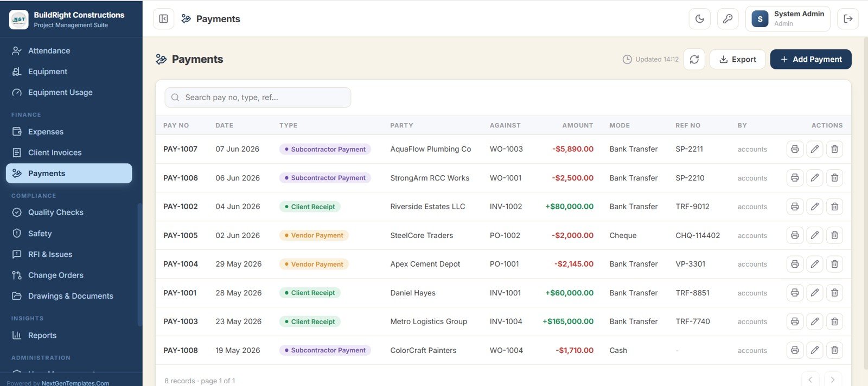This screenshot has height=386, width=868.
Task: Open RFI & Issues in the sidebar
Action: tap(69, 254)
